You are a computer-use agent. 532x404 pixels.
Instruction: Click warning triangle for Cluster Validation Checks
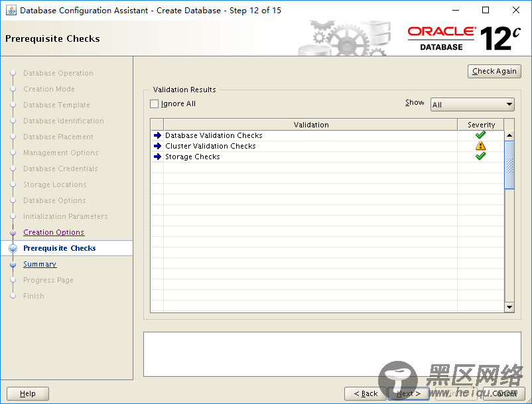pyautogui.click(x=480, y=146)
